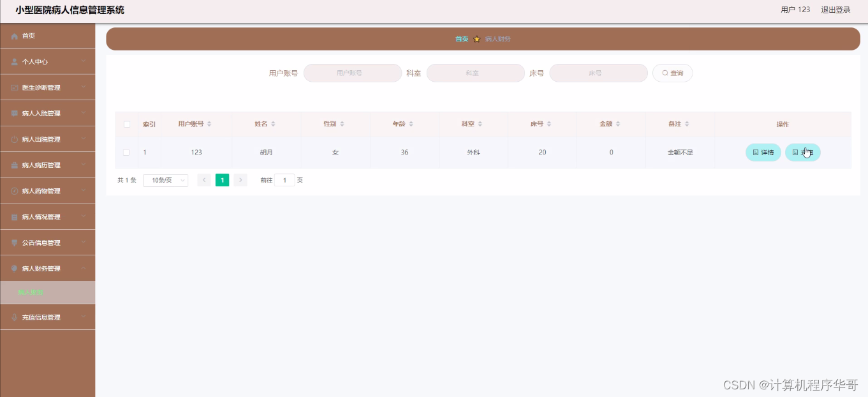868x397 pixels.
Task: Click the microphone icon beside 充值信息管理
Action: click(14, 317)
